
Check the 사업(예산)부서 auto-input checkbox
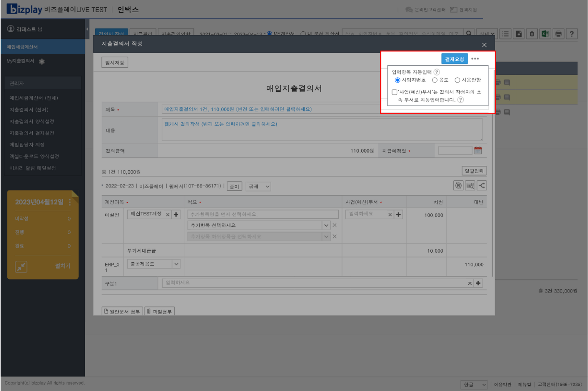pyautogui.click(x=395, y=92)
